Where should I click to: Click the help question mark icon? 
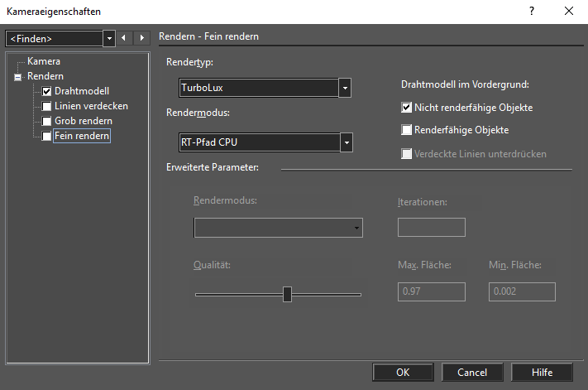[532, 12]
